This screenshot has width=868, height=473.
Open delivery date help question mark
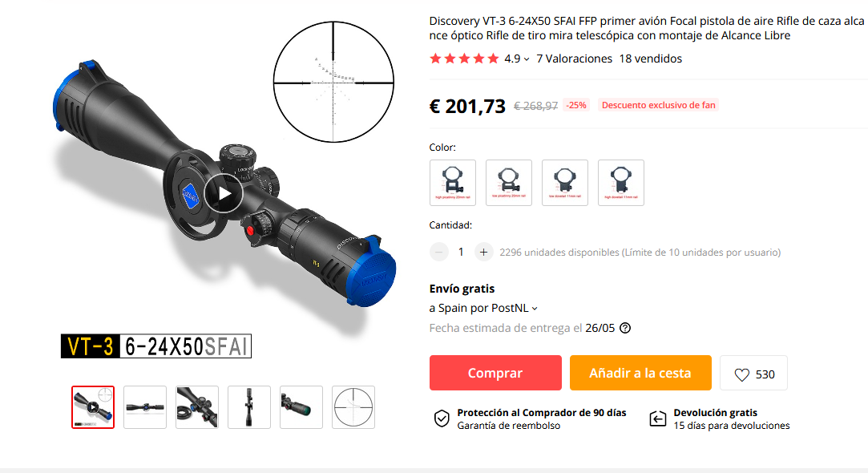pyautogui.click(x=625, y=328)
